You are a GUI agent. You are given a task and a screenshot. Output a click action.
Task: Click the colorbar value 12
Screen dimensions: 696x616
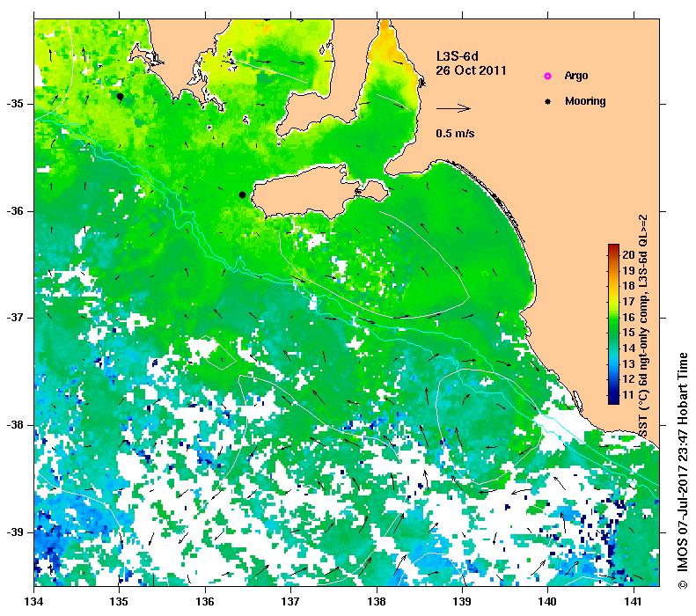coord(628,379)
